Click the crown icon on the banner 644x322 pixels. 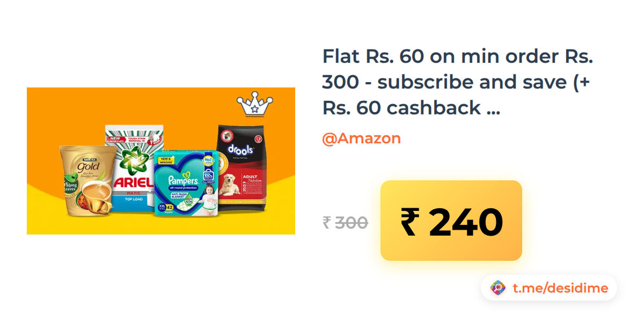[x=255, y=105]
